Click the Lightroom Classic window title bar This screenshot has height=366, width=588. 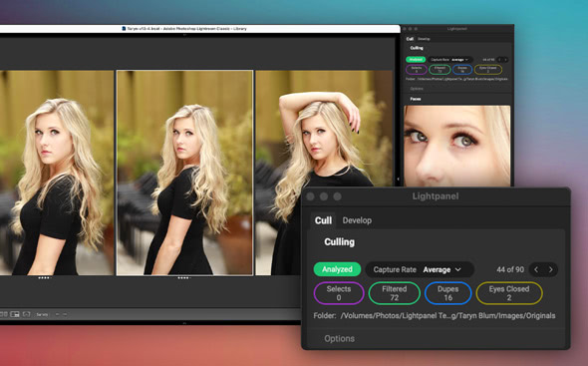coord(199,29)
